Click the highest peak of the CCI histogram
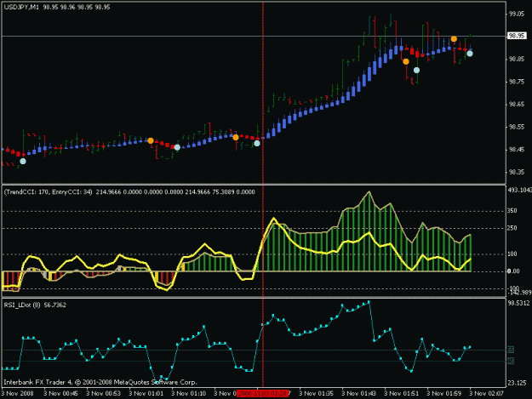The width and height of the screenshot is (532, 399). point(369,192)
